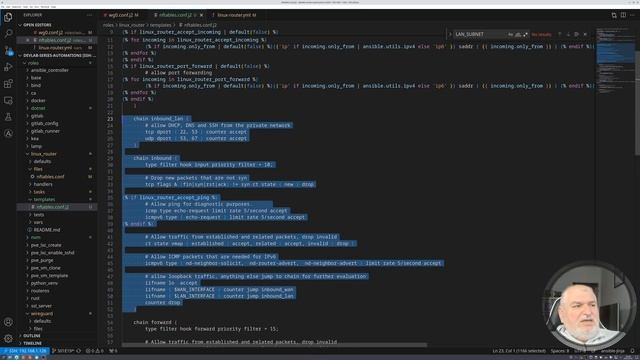The height and width of the screenshot is (360, 640).
Task: Click the Spaces indentation status item
Action: pos(560,351)
